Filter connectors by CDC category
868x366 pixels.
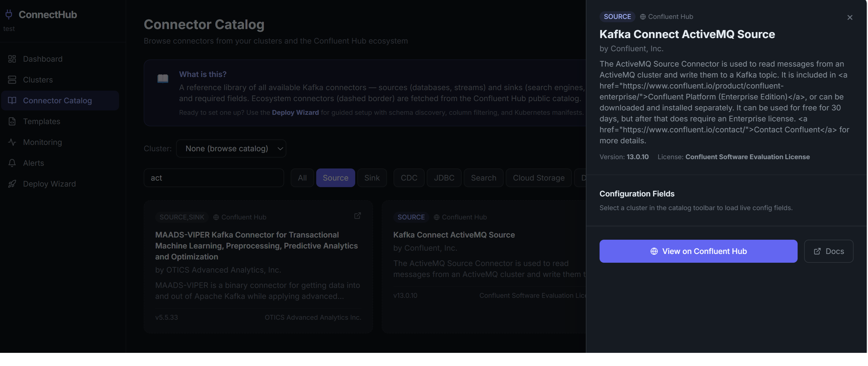point(409,178)
